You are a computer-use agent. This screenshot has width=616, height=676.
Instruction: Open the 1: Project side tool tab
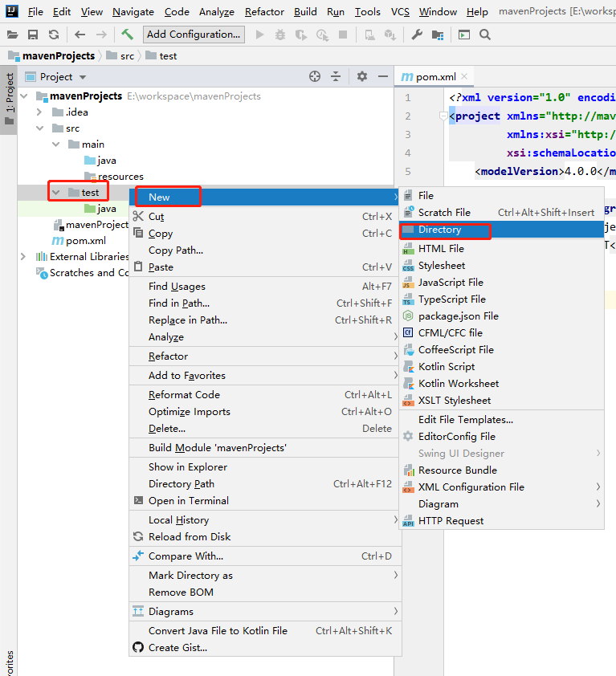click(x=9, y=100)
